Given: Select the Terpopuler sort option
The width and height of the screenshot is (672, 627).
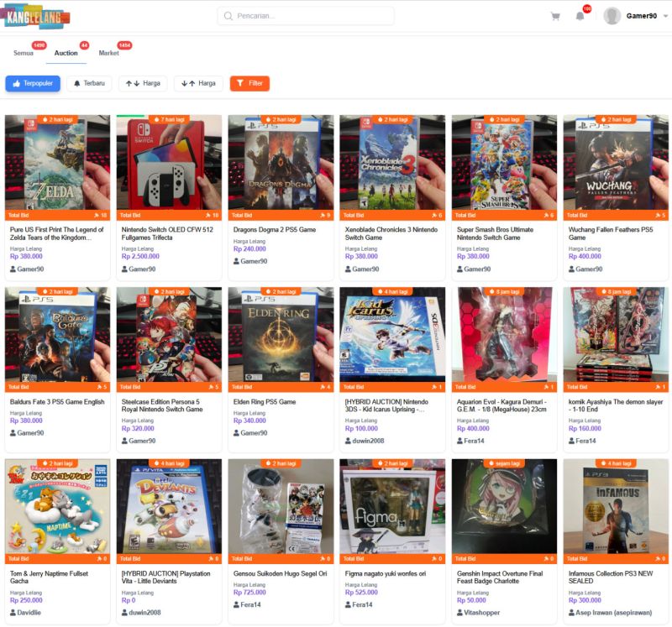Looking at the screenshot, I should pyautogui.click(x=33, y=83).
